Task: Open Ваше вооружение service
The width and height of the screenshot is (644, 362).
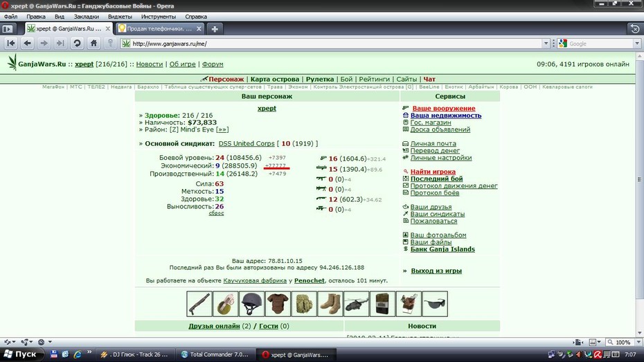Action: [444, 109]
